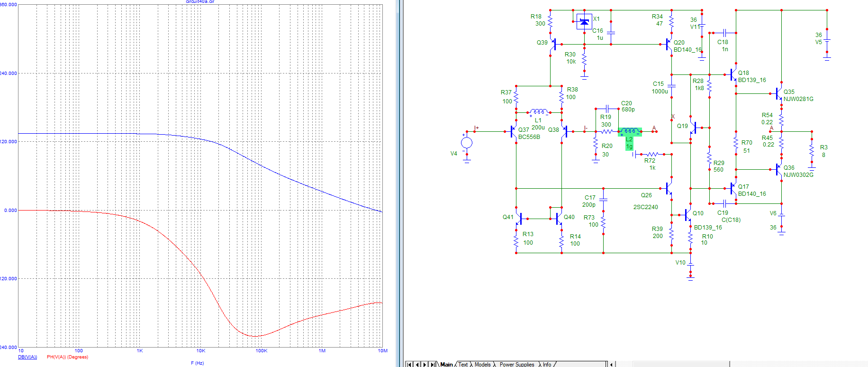
Task: Select capacitor C15 1000u
Action: [671, 86]
